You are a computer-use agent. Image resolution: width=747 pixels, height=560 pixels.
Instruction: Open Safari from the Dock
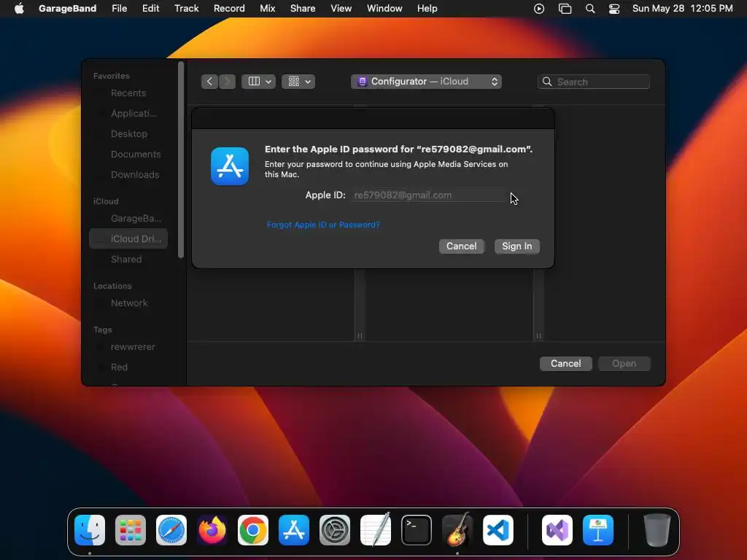tap(171, 530)
